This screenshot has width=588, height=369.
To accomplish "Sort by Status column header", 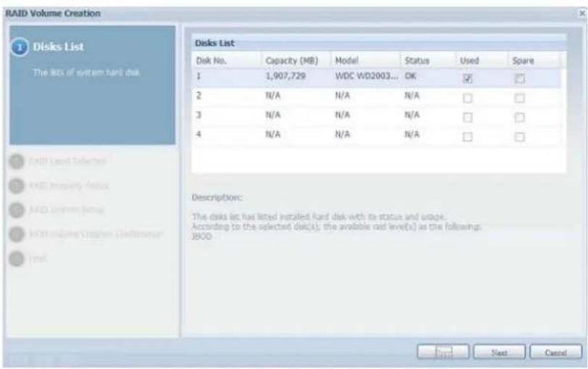I will (428, 60).
